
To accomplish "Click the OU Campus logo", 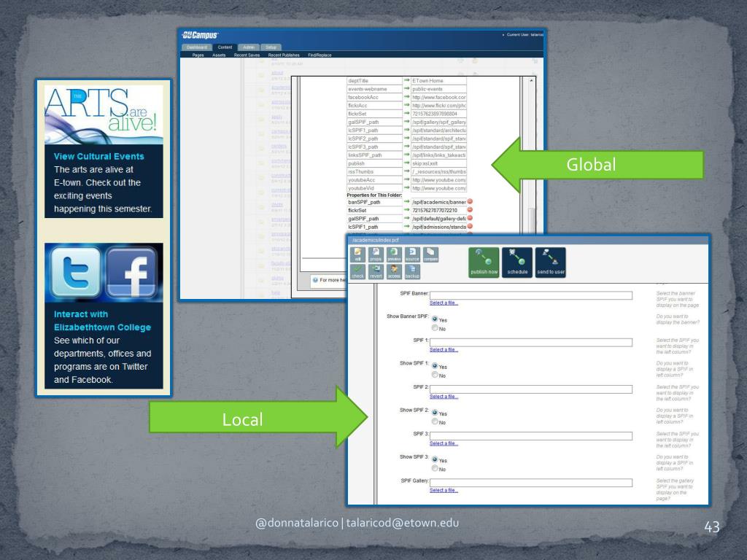I will tap(200, 35).
